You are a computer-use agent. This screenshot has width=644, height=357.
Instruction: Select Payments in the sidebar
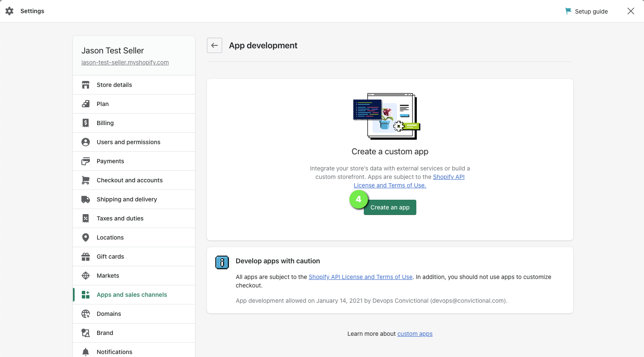coord(134,161)
